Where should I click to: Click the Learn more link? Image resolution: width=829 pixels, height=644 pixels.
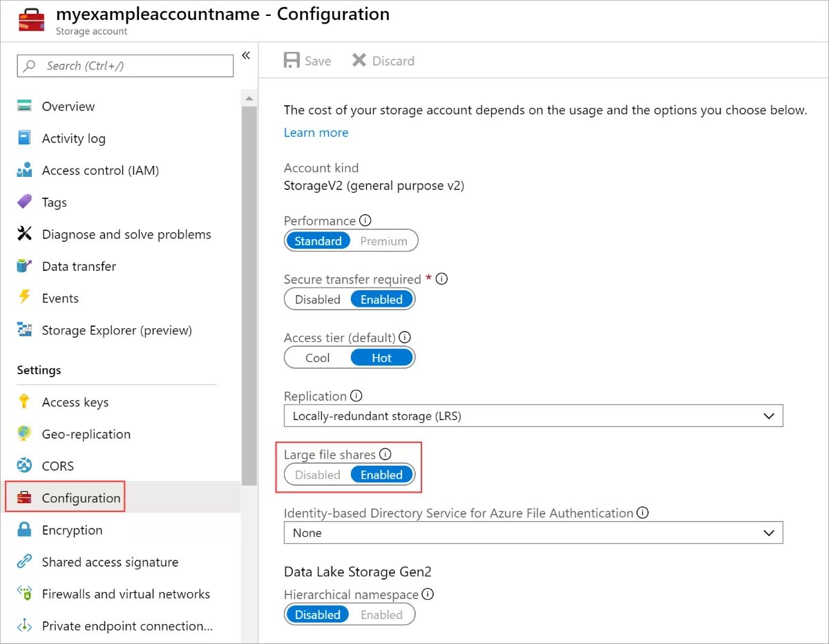pos(316,133)
